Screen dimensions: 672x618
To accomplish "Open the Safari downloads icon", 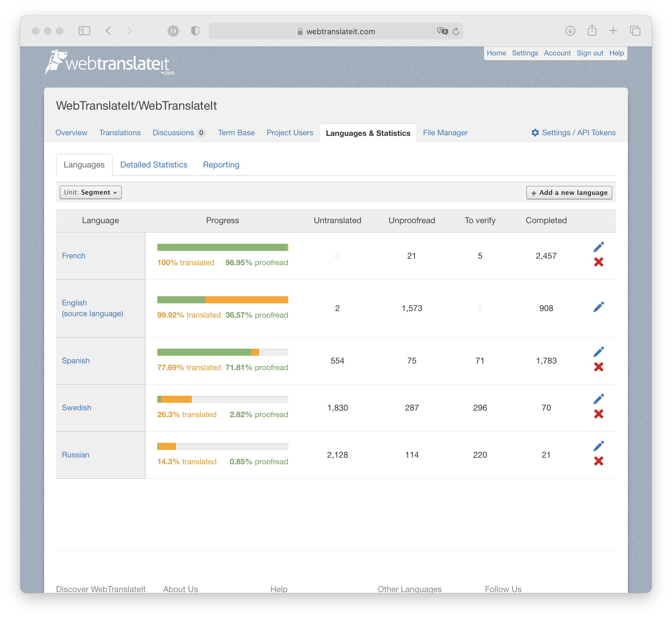I will click(x=570, y=31).
